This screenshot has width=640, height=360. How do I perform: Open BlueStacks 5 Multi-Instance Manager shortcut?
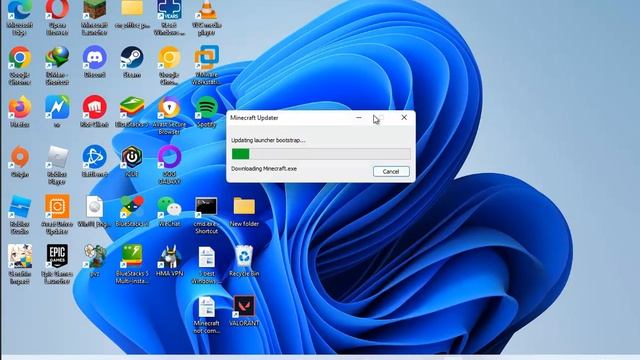(132, 264)
